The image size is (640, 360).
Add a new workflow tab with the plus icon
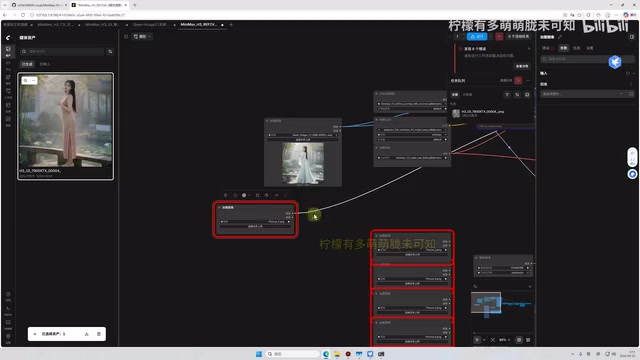pyautogui.click(x=231, y=24)
